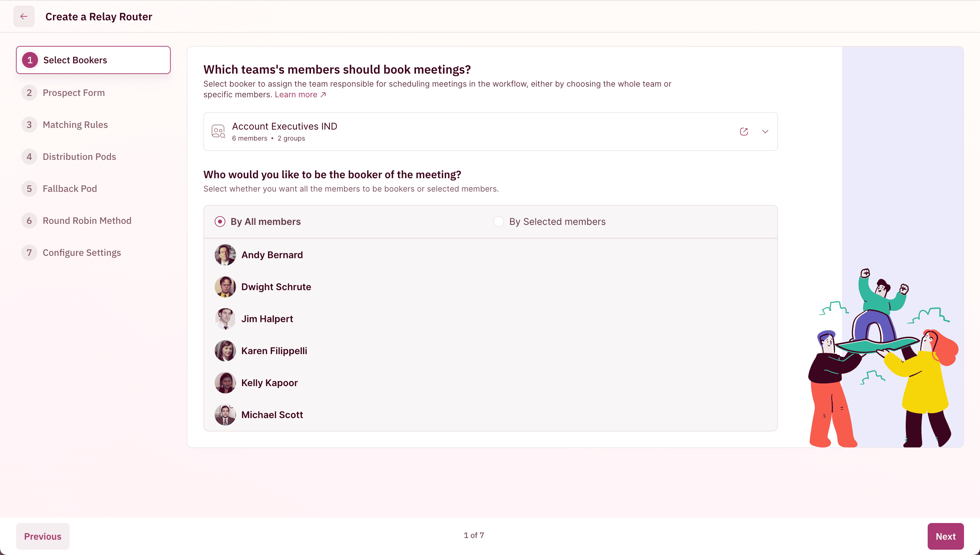Click Andy Bernard's avatar
980x555 pixels.
coord(225,255)
